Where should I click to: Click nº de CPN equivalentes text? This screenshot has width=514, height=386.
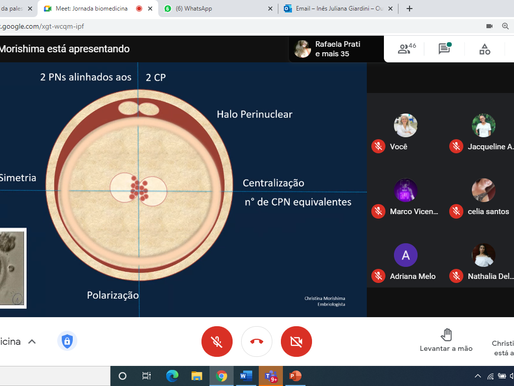[x=298, y=202]
